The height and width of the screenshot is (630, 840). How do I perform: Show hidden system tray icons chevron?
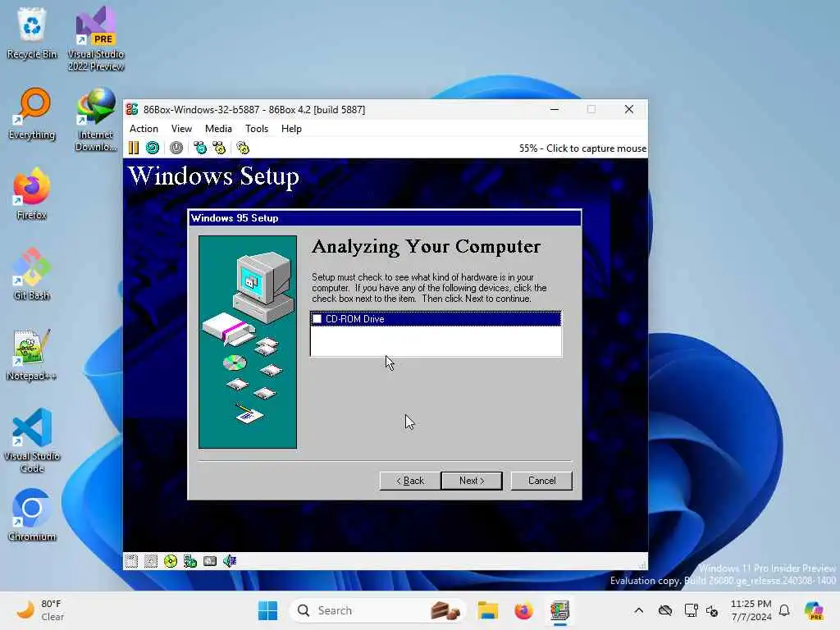pos(638,610)
